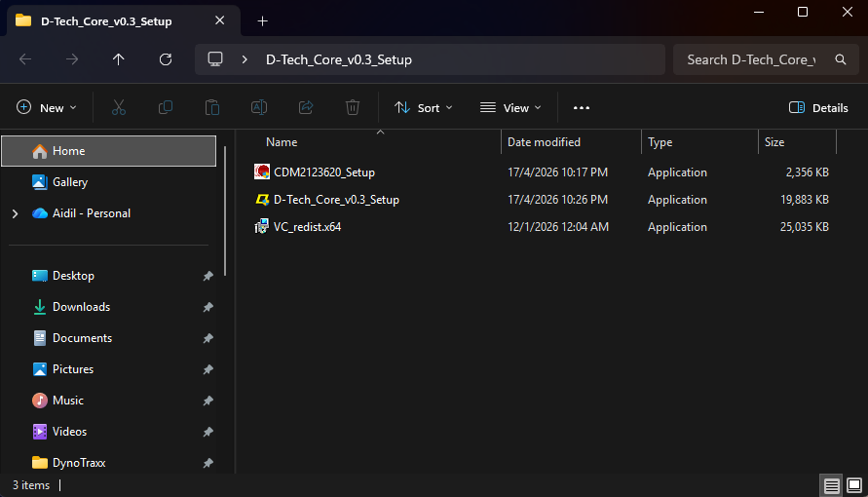Sort files by Date modified column
Screen dimensions: 868x497
[544, 142]
